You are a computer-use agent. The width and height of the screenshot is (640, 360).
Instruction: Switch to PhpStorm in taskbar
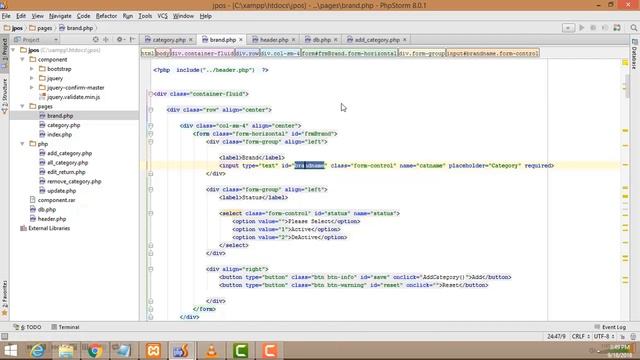181,351
